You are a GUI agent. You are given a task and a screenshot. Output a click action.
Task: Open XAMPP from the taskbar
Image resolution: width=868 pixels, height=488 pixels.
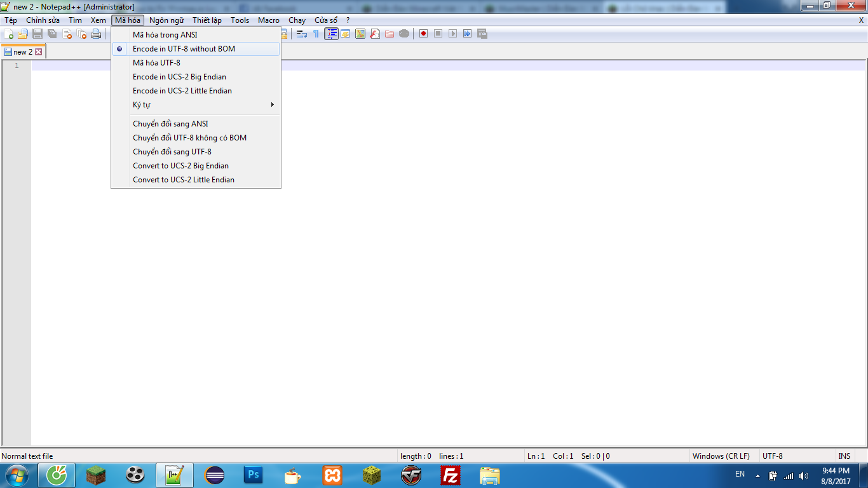(332, 475)
